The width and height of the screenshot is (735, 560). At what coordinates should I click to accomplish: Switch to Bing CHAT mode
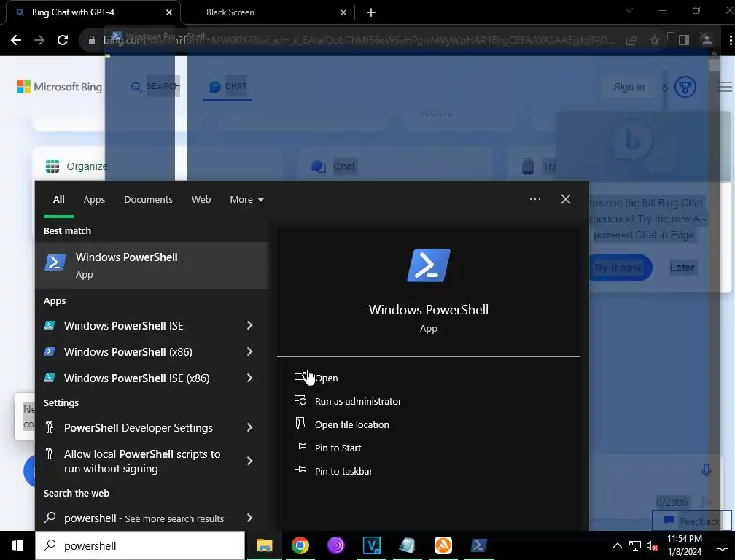(227, 86)
